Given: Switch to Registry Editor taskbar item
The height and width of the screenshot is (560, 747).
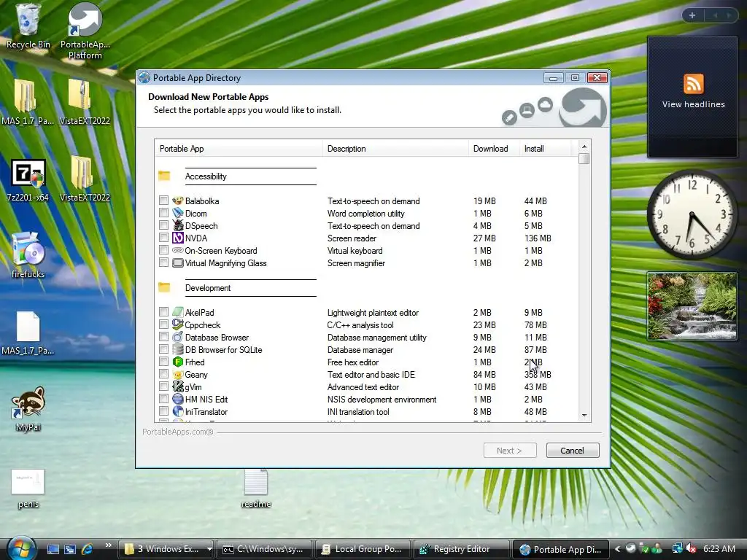Looking at the screenshot, I should click(x=461, y=549).
